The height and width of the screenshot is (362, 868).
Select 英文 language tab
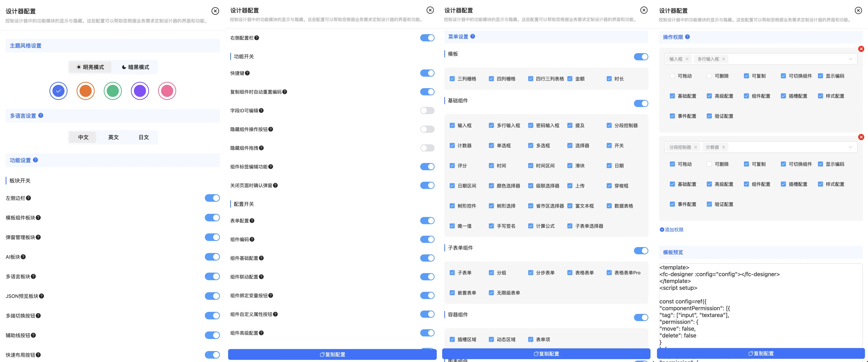coord(113,137)
